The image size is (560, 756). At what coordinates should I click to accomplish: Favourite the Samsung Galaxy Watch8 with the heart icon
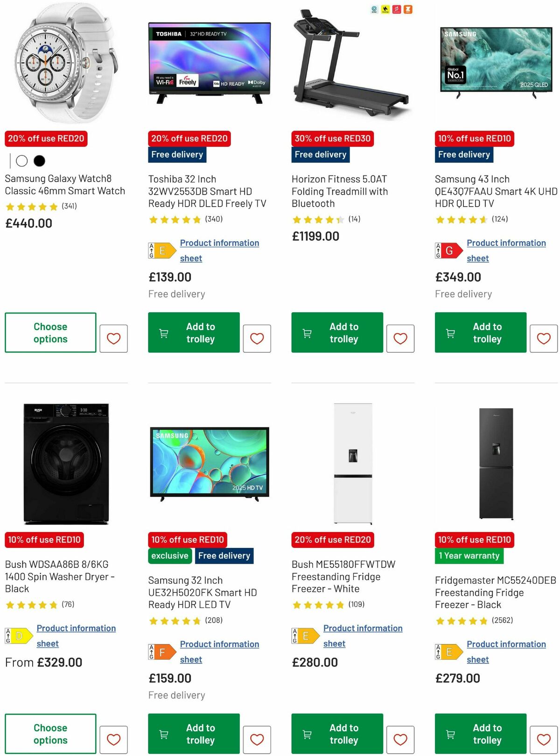(114, 338)
